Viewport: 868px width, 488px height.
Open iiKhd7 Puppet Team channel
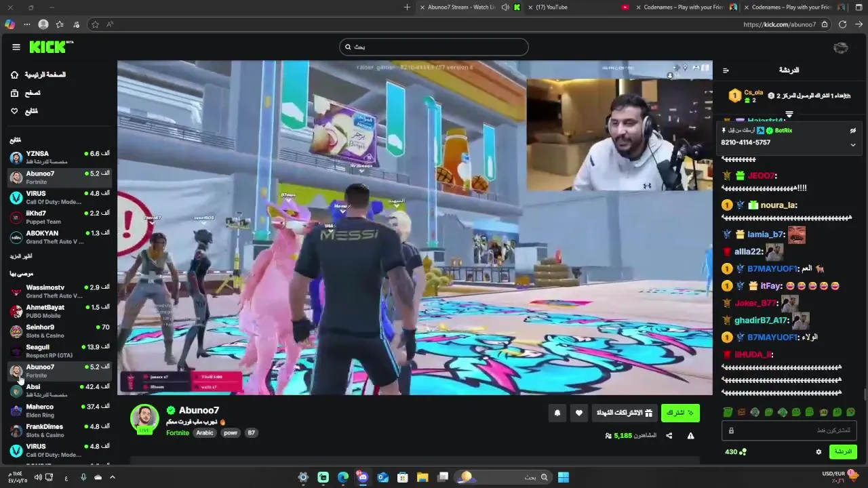pyautogui.click(x=60, y=217)
